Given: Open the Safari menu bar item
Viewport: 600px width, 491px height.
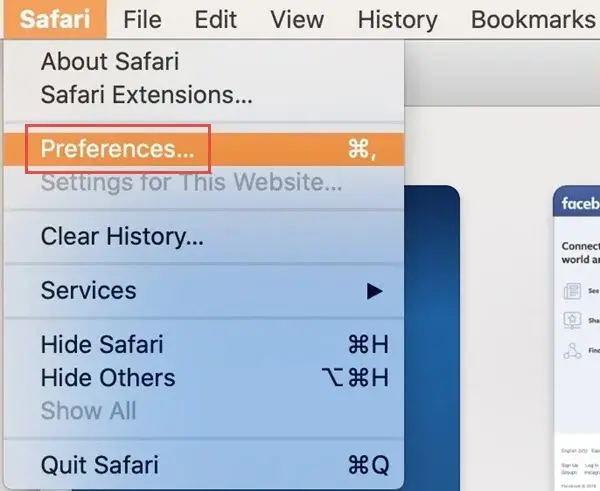Looking at the screenshot, I should [x=55, y=19].
